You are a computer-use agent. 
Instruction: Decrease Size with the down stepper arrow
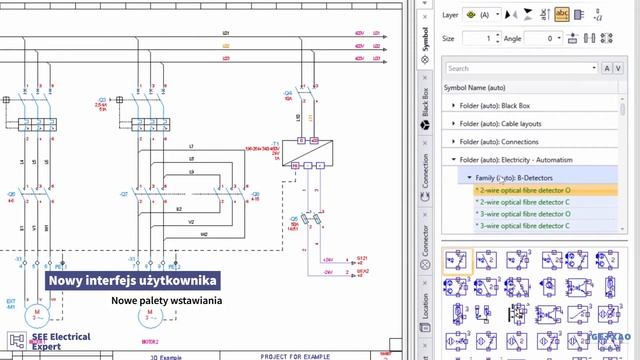click(498, 41)
